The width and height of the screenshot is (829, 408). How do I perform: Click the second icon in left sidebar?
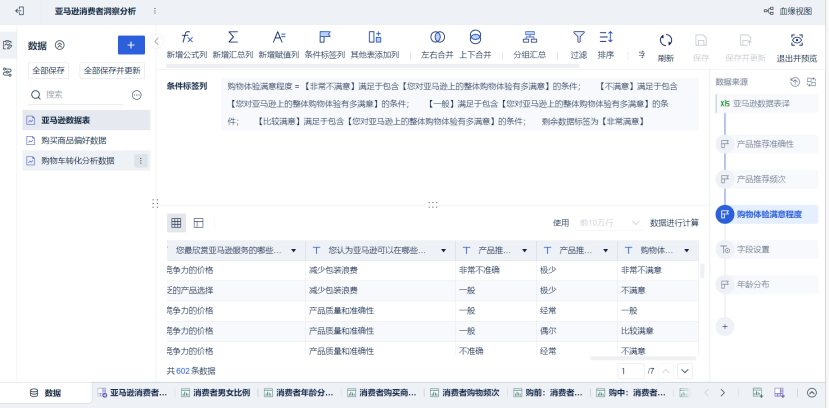click(x=7, y=72)
